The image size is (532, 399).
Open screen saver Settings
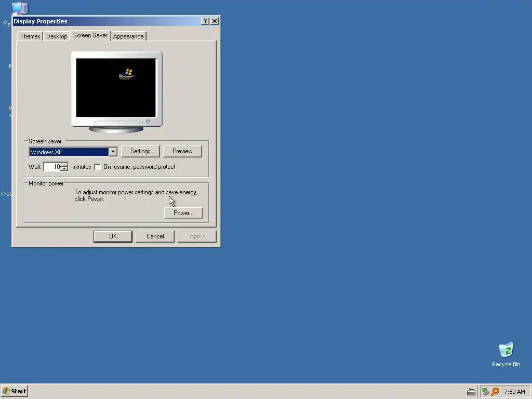coord(140,151)
